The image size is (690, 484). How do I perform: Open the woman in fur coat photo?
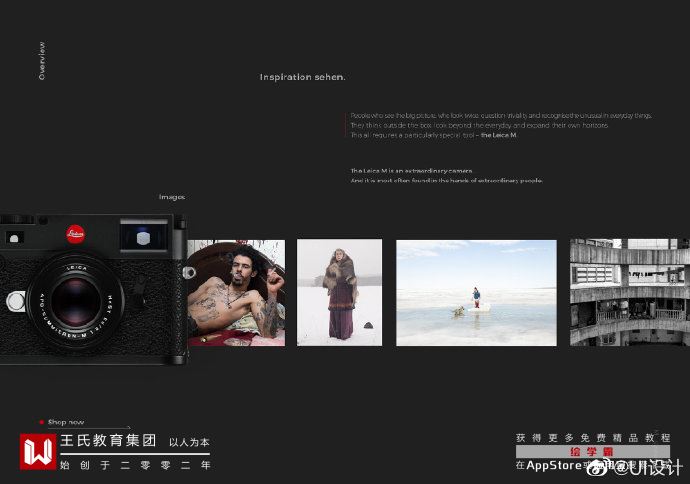click(339, 293)
